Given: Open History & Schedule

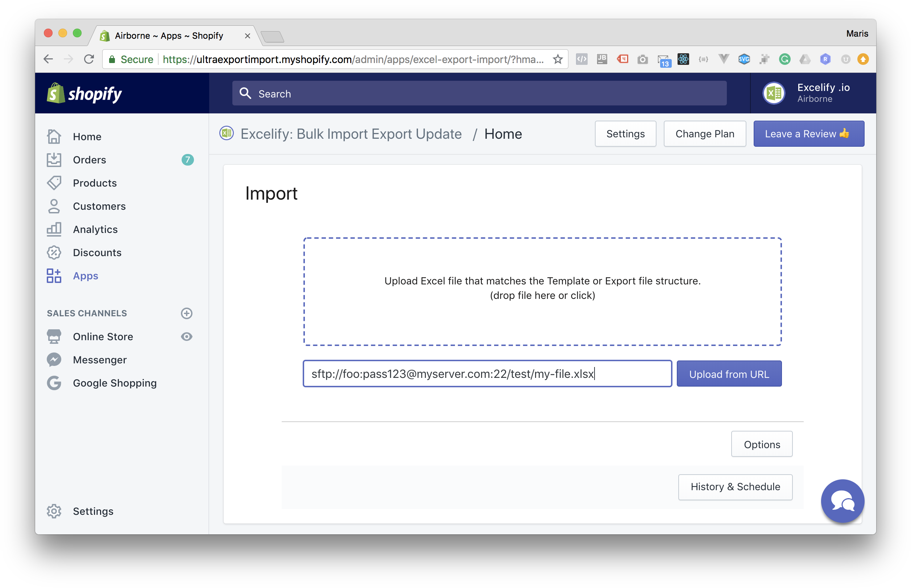Looking at the screenshot, I should click(x=735, y=487).
